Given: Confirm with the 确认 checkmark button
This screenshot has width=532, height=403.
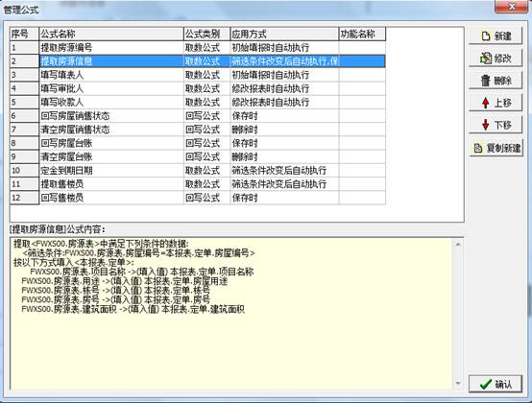Looking at the screenshot, I should coord(496,384).
